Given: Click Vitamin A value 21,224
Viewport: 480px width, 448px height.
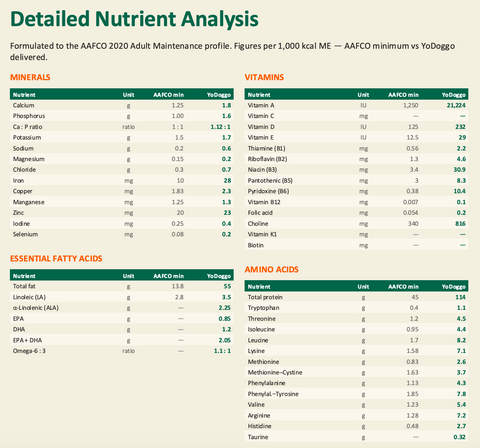Looking at the screenshot, I should click(456, 105).
